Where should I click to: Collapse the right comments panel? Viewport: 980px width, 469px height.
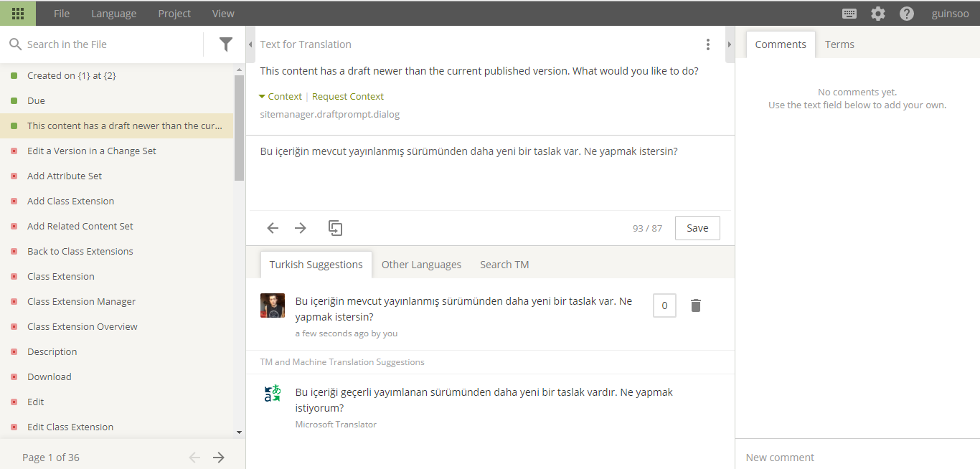point(730,44)
